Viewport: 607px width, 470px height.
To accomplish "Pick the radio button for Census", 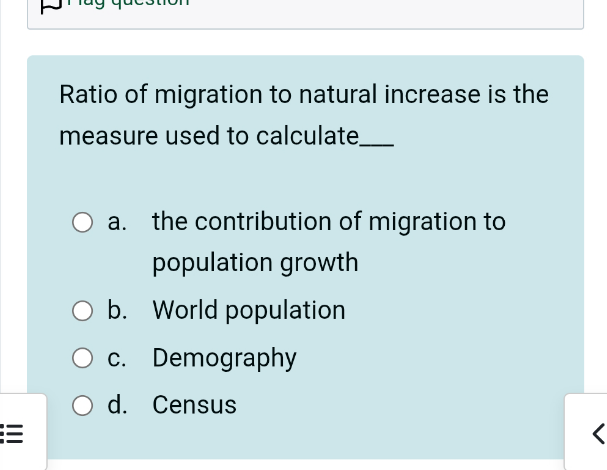I will (83, 405).
